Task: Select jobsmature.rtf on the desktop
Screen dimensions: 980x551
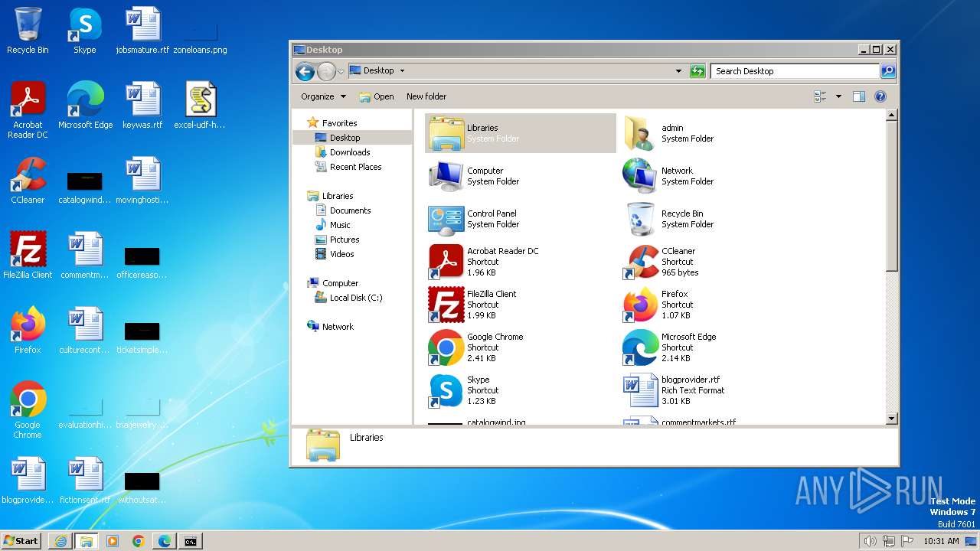Action: 142,31
